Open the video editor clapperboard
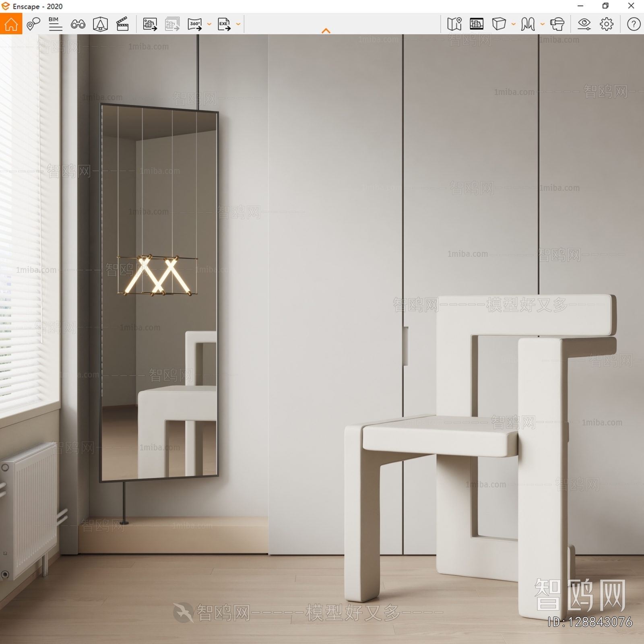 pyautogui.click(x=122, y=24)
